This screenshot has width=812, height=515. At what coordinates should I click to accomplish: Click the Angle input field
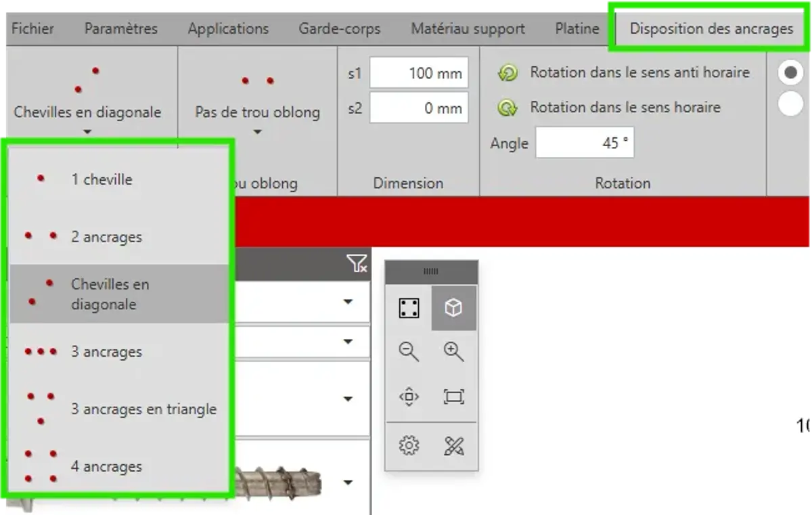point(585,143)
